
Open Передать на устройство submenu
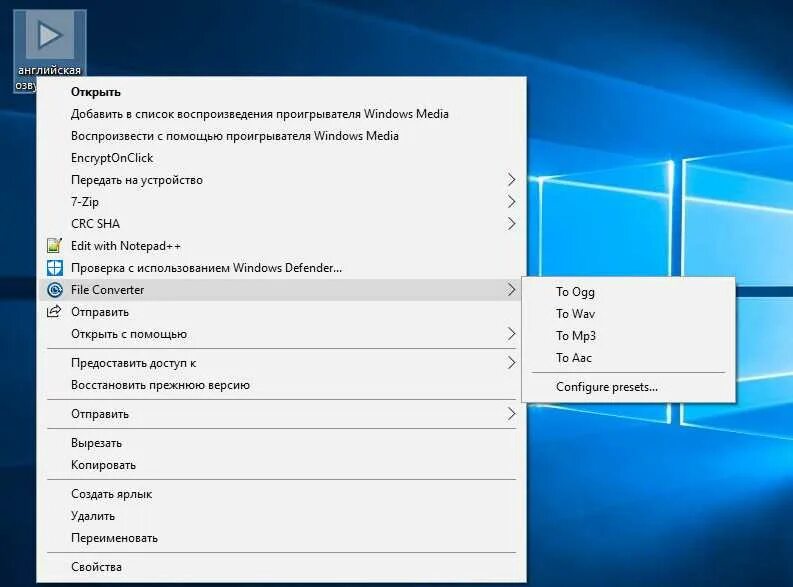tap(282, 179)
